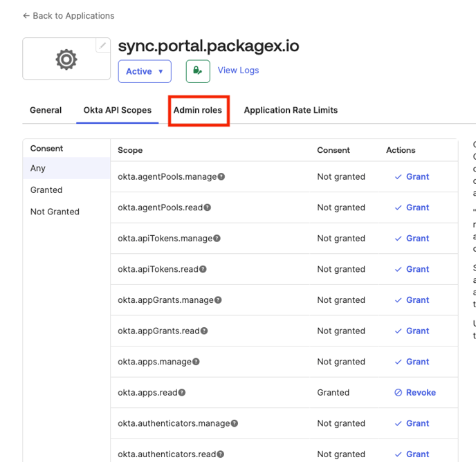476x462 pixels.
Task: Click help icon beside okta.appGrants.manage
Action: point(218,300)
